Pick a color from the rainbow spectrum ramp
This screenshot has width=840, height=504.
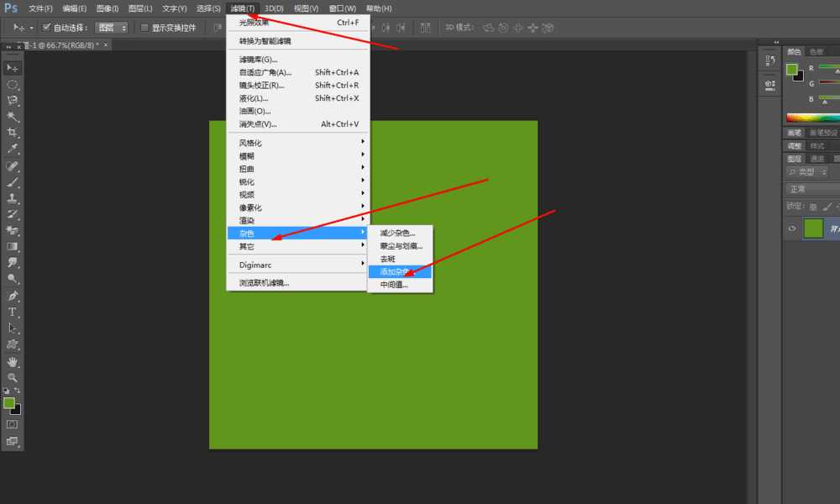(x=813, y=117)
